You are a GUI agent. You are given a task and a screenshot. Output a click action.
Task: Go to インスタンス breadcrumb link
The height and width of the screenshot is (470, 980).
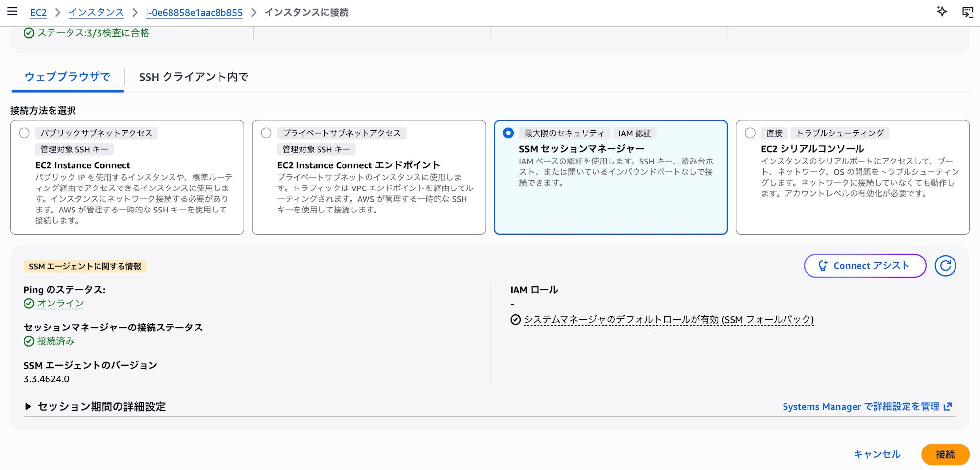pos(96,12)
